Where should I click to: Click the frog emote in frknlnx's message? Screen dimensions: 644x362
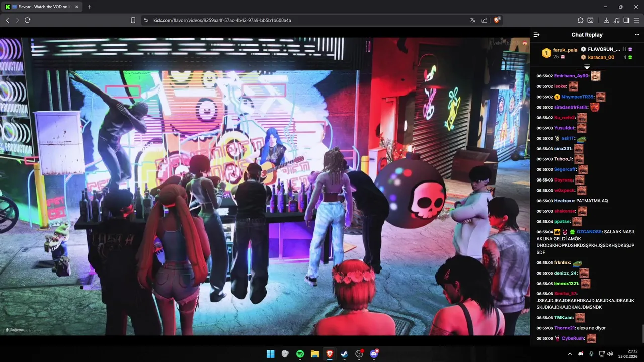[577, 263]
